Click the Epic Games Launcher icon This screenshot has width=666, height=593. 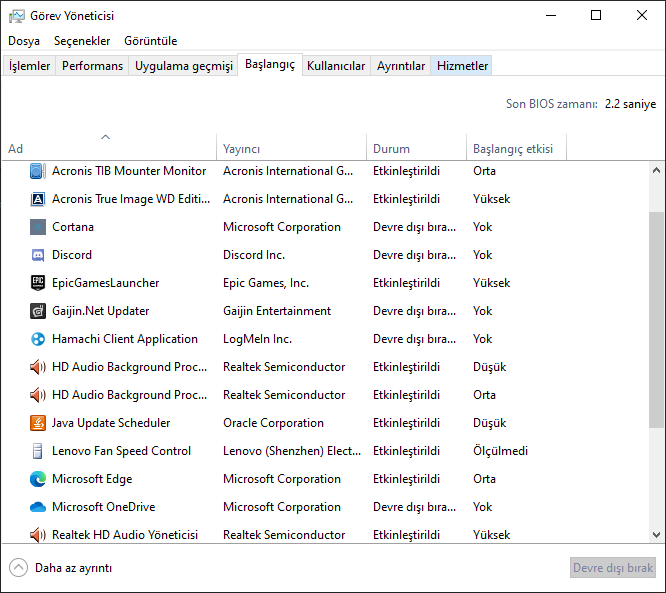tap(38, 283)
